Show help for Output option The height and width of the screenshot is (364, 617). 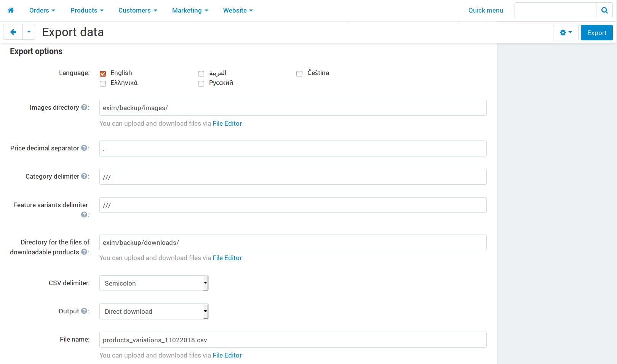click(84, 311)
